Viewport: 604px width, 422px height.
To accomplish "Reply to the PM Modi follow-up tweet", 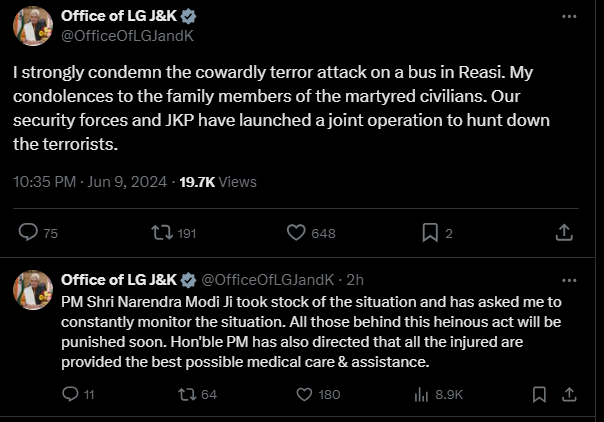I will pyautogui.click(x=70, y=394).
